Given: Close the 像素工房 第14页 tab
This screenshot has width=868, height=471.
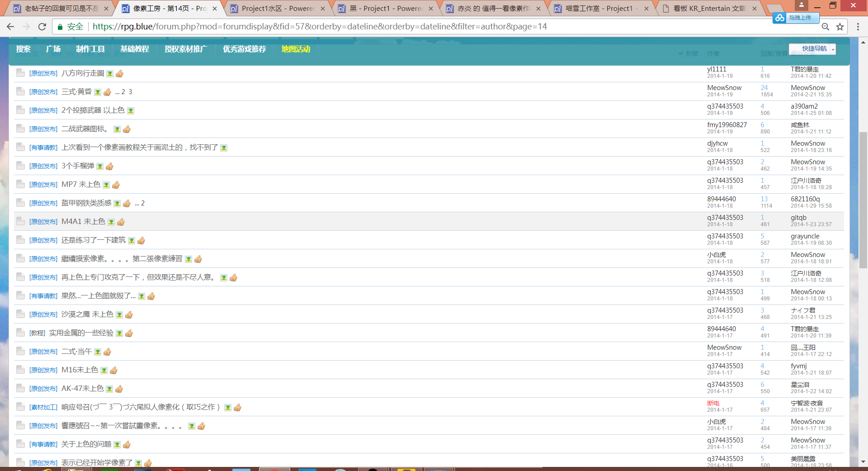Looking at the screenshot, I should point(215,8).
